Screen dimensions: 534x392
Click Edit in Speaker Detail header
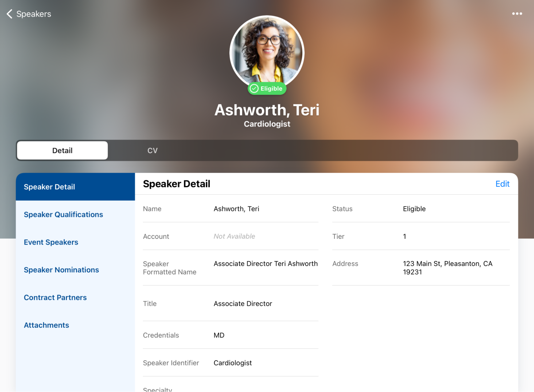click(502, 184)
